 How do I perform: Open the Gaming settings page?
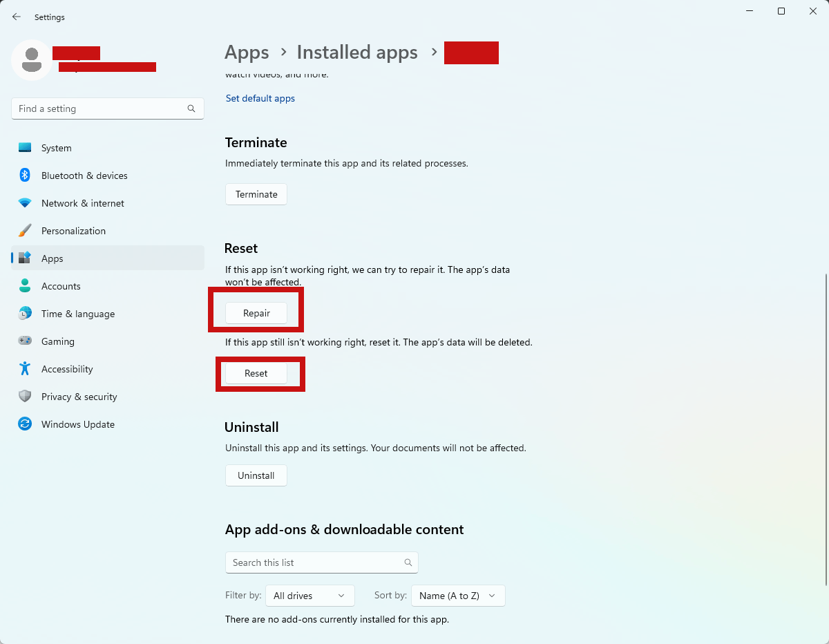click(x=108, y=341)
